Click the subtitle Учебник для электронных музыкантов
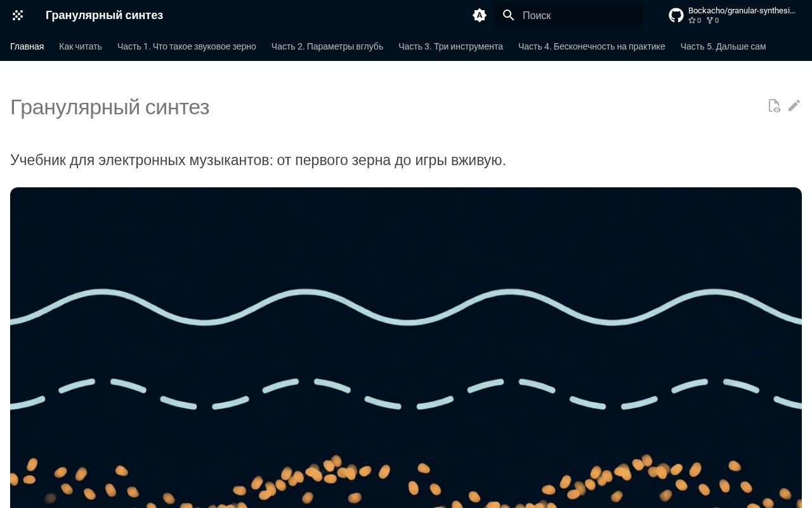 [258, 160]
